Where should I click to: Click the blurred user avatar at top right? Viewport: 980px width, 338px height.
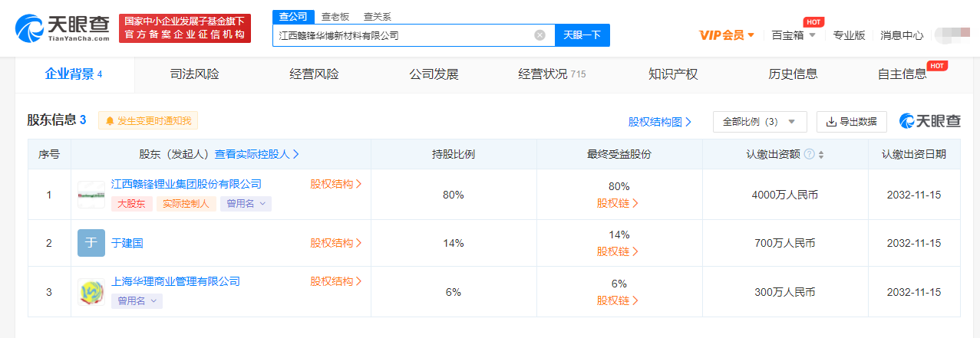[954, 35]
